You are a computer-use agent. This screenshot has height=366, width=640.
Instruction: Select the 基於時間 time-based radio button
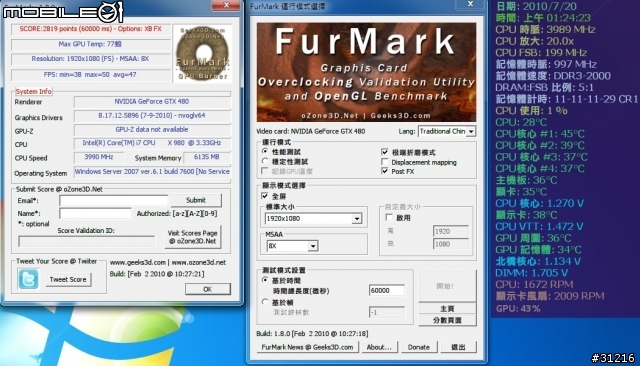(x=265, y=280)
